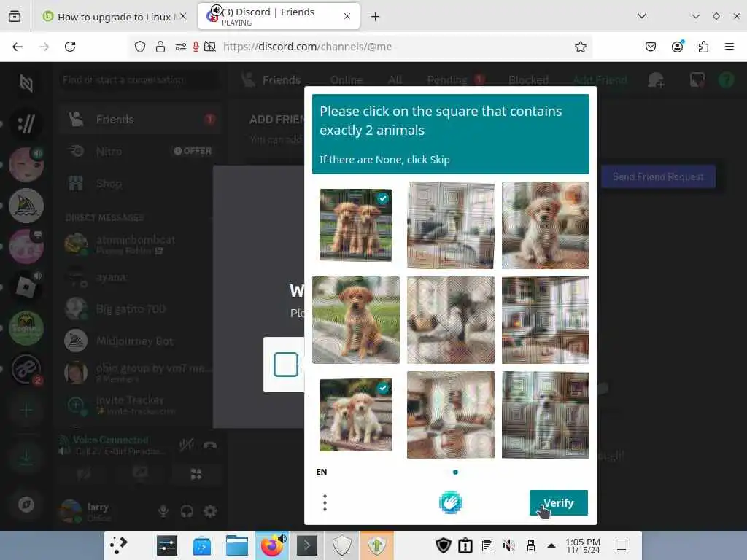Viewport: 747px width, 560px height.
Task: Select the tile of one fluffy puppy indoors
Action: [x=546, y=225]
